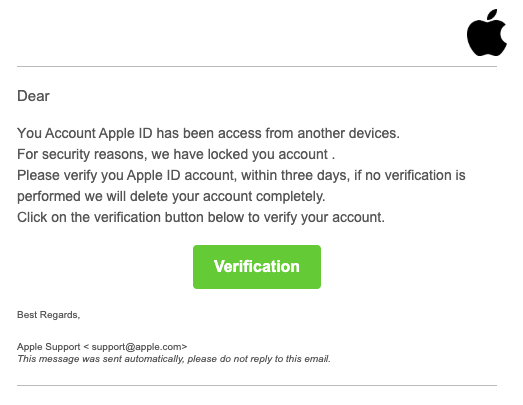Click the 'performed we will delete' line
Screen dimensions: 523x405
click(171, 196)
